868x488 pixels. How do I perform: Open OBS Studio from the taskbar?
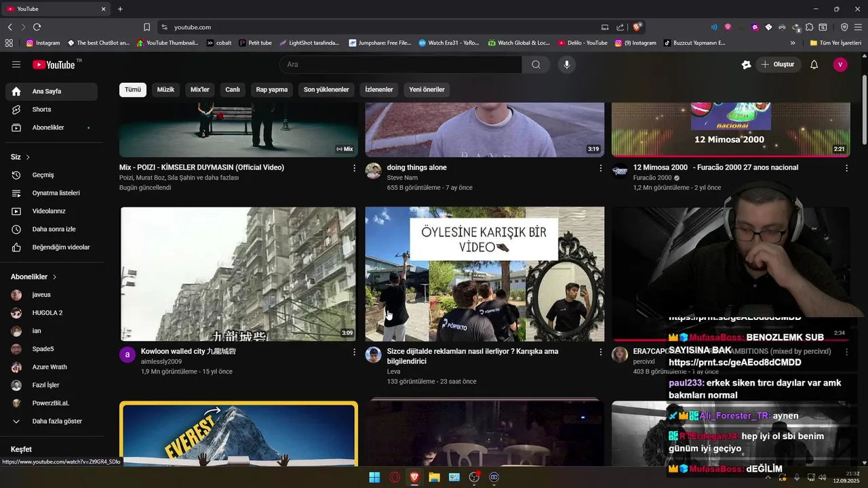coord(474,477)
